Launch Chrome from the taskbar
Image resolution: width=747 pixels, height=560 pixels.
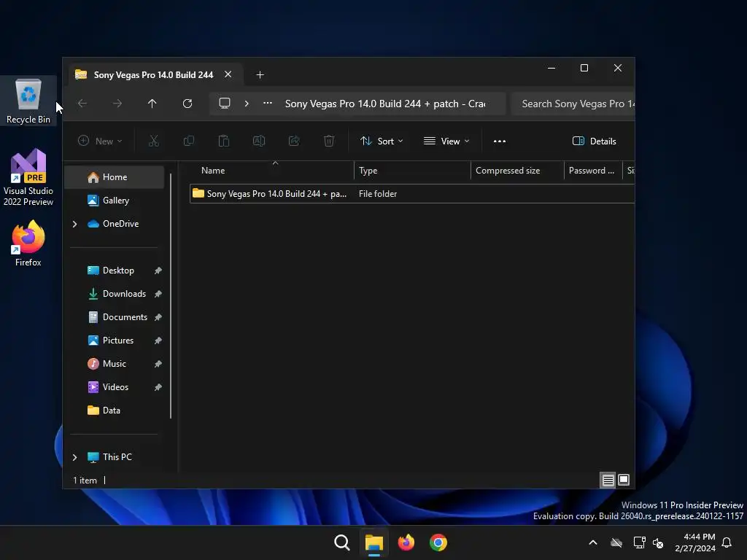(438, 542)
